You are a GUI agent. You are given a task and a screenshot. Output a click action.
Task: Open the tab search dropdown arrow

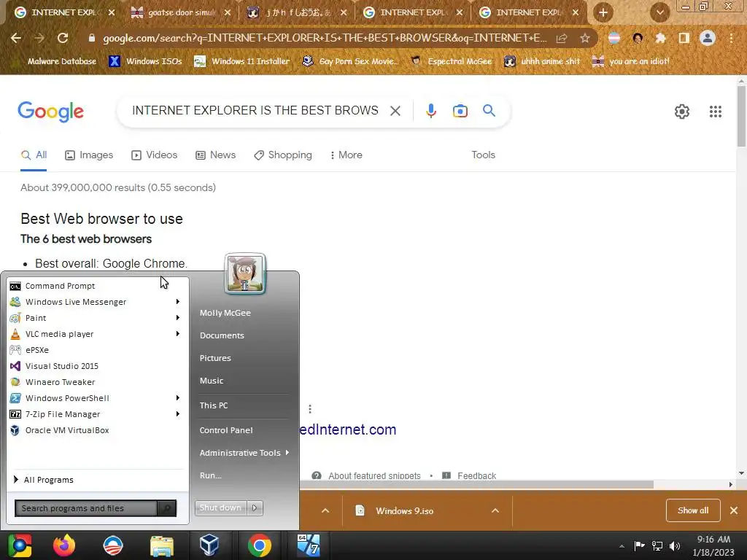point(659,12)
